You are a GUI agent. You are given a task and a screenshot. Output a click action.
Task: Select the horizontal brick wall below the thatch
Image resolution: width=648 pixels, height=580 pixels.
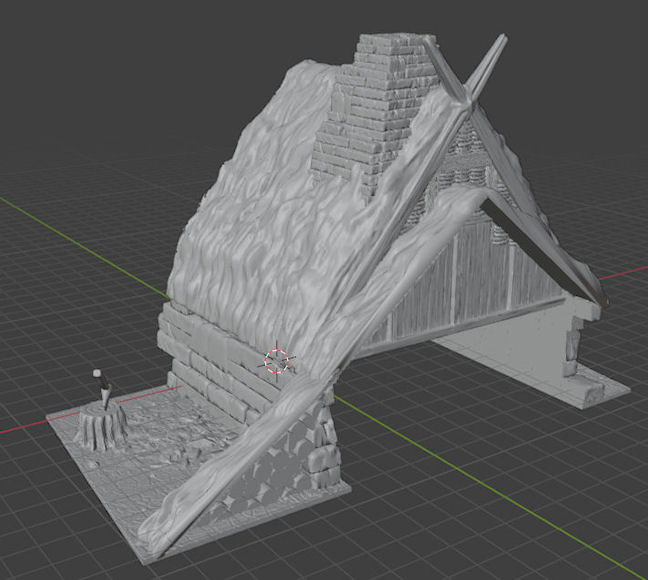[x=215, y=360]
